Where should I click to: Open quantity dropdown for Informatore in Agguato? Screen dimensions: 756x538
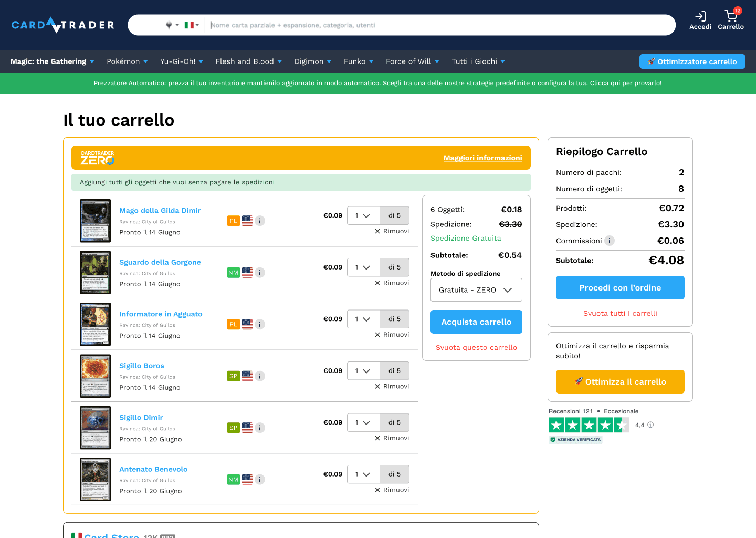tap(363, 319)
